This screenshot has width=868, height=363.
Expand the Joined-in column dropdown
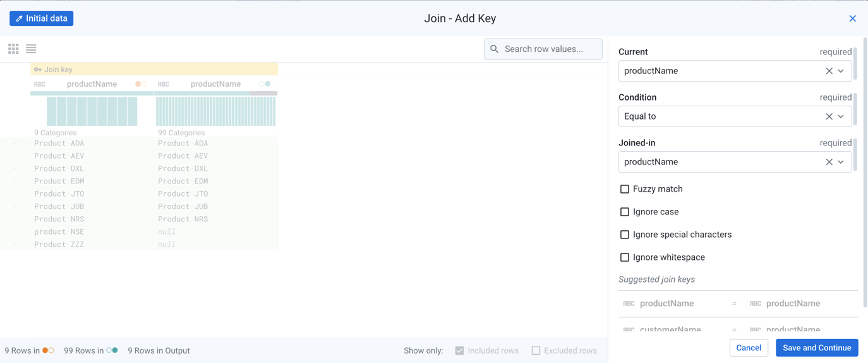841,162
